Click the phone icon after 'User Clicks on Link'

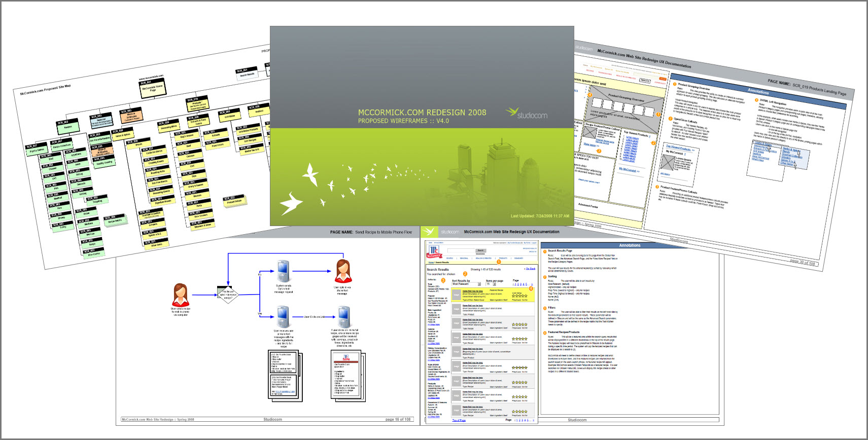[x=344, y=317]
